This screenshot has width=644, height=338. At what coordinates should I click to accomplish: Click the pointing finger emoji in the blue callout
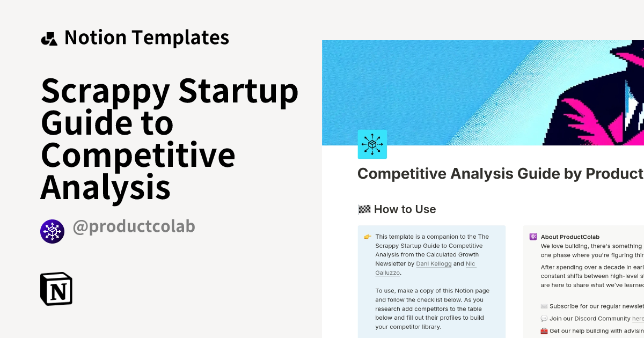click(x=367, y=236)
